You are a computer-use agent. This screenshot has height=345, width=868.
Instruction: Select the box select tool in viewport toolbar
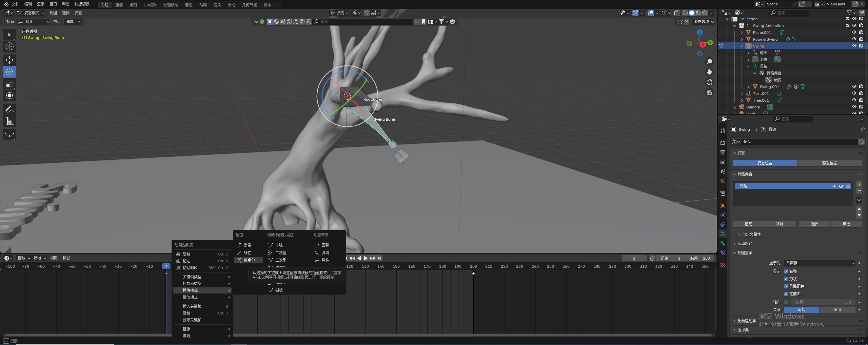[x=9, y=35]
